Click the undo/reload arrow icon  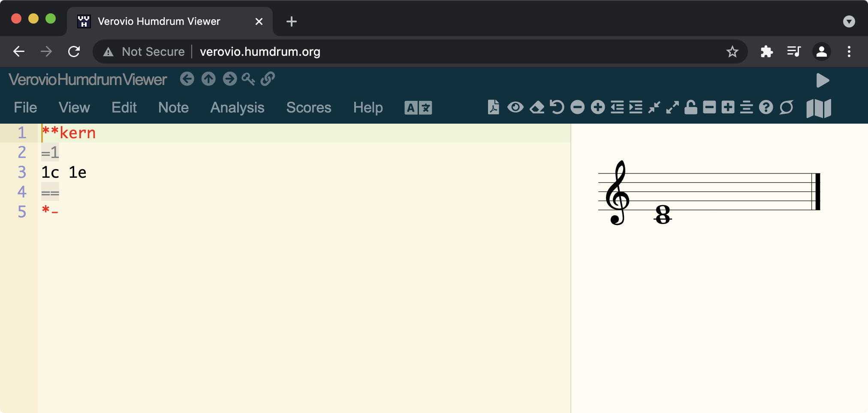[557, 107]
